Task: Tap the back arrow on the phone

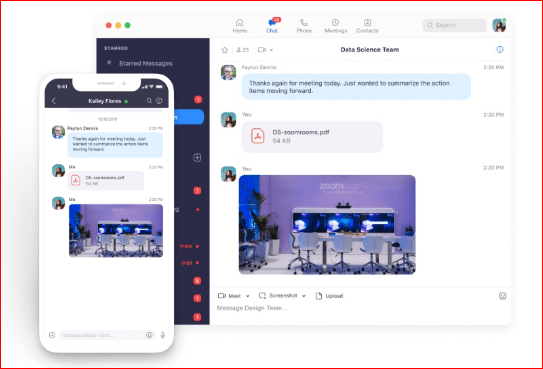Action: (54, 101)
